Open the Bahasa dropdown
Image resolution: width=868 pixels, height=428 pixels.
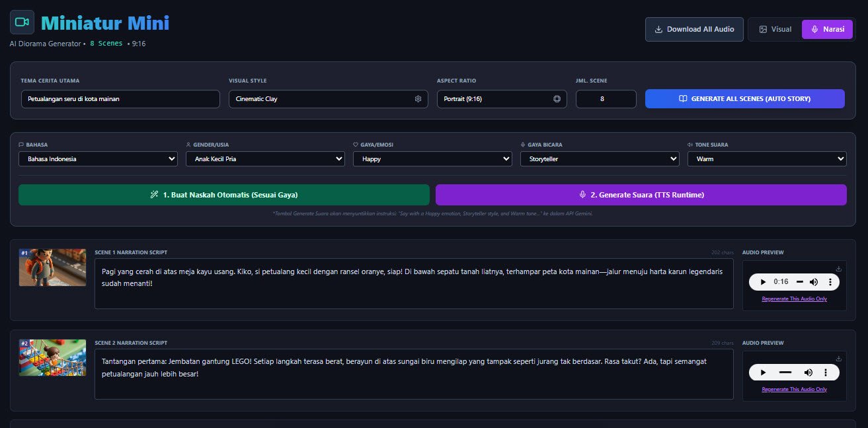click(98, 159)
